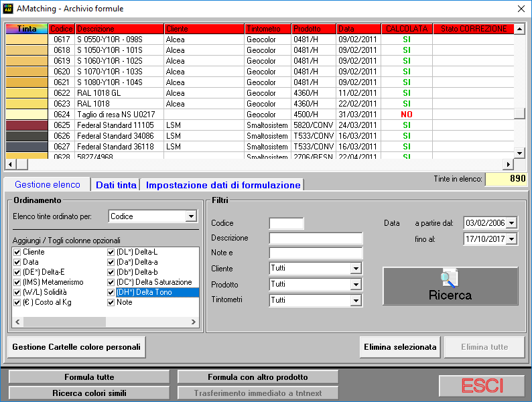This screenshot has height=402, width=532.
Task: Switch to the Dati tinta tab
Action: pos(116,185)
